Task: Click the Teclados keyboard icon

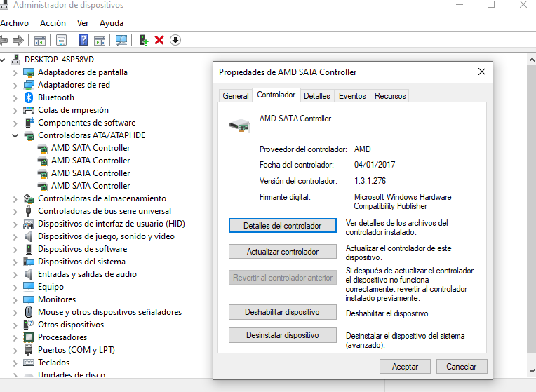Action: (x=29, y=363)
